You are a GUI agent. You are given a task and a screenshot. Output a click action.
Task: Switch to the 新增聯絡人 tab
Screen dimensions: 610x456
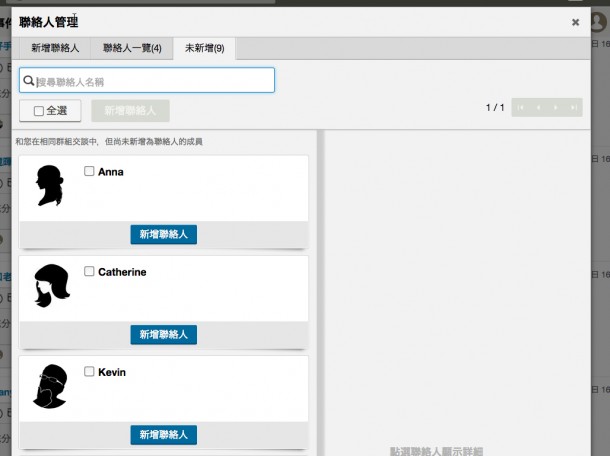tap(55, 48)
